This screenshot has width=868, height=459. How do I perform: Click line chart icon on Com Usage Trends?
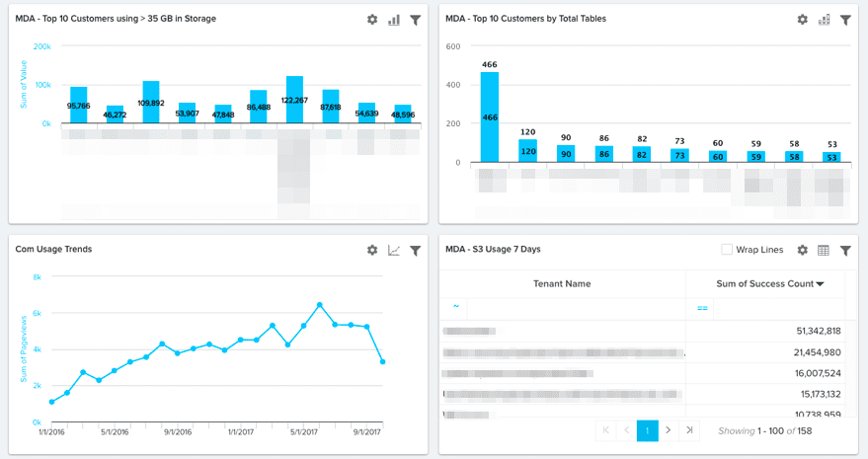tap(394, 251)
